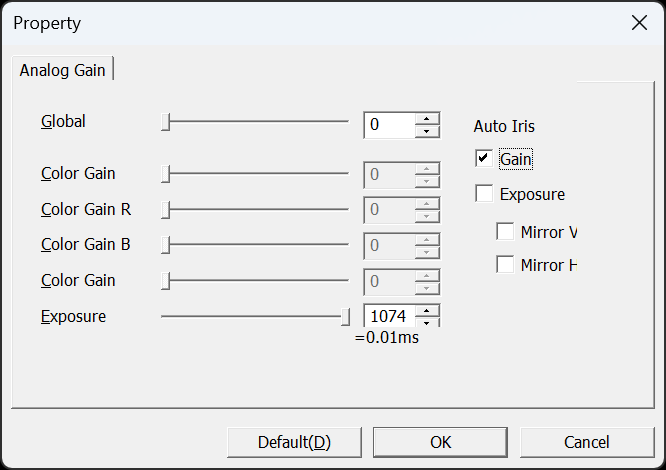Image resolution: width=666 pixels, height=470 pixels.
Task: Enable the Auto Iris Exposure checkbox
Action: 484,194
